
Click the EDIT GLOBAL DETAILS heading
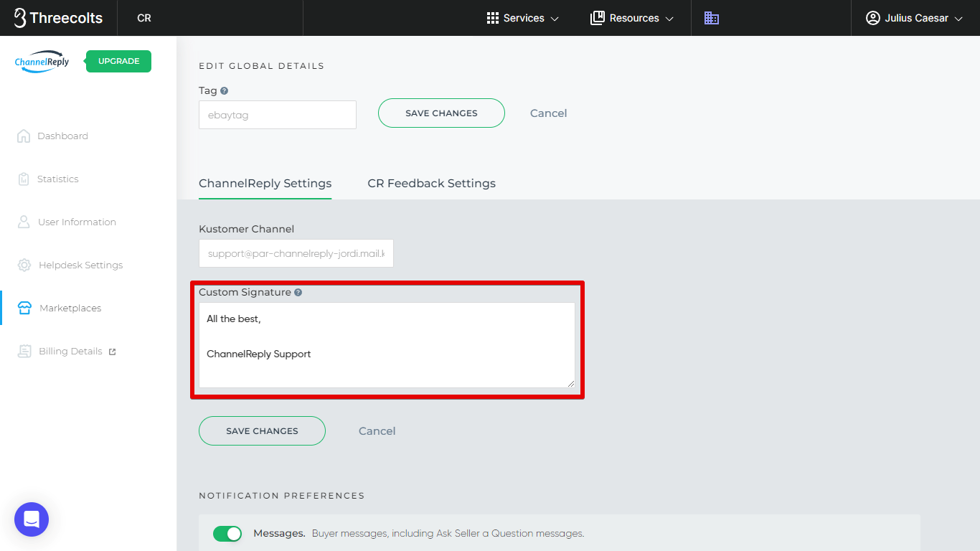pos(261,66)
